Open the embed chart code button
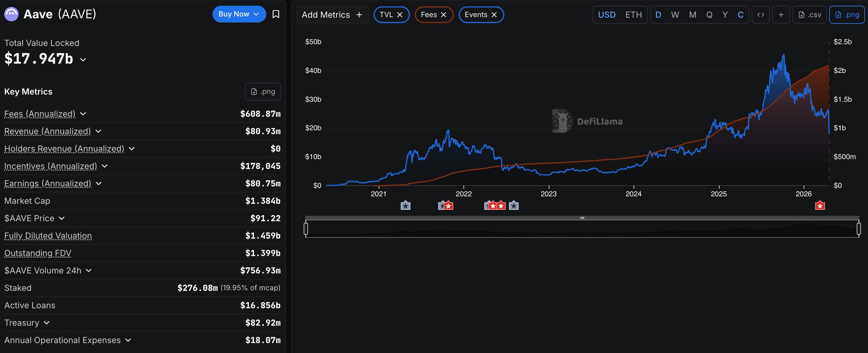 [760, 15]
